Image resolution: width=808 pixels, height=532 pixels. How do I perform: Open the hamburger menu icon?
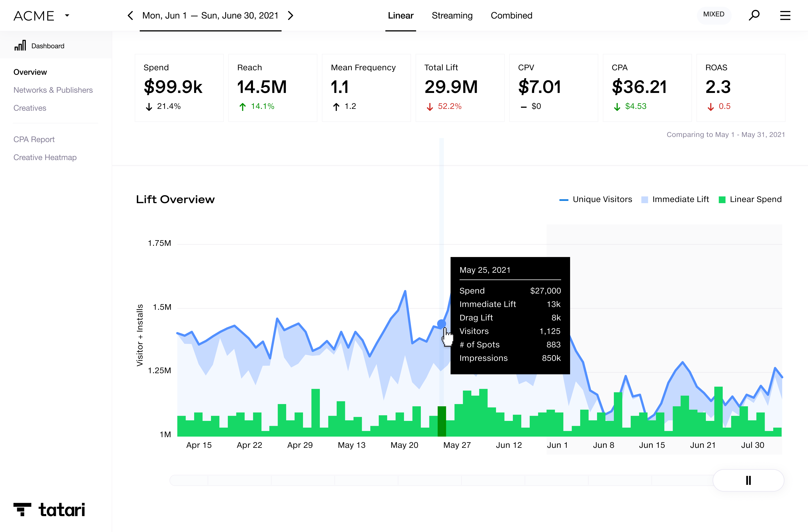click(785, 16)
